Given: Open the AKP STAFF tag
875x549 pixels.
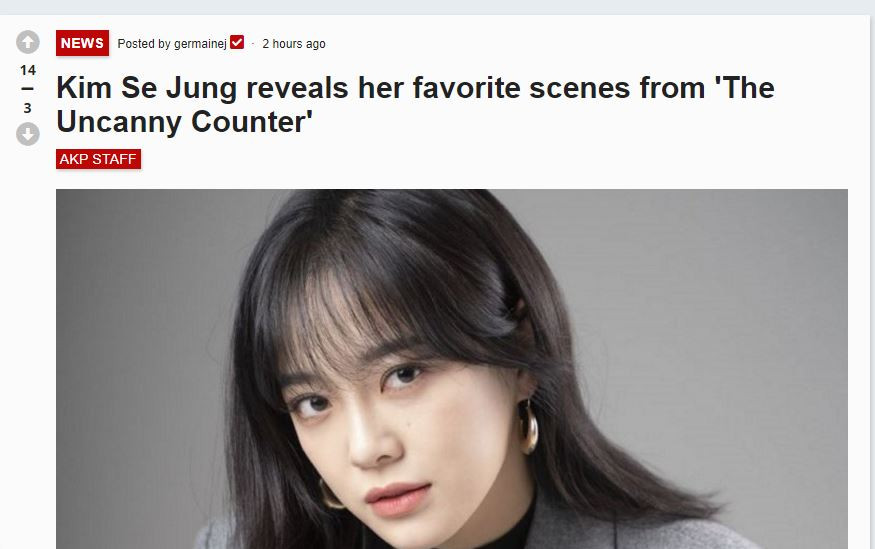Looking at the screenshot, I should point(98,159).
